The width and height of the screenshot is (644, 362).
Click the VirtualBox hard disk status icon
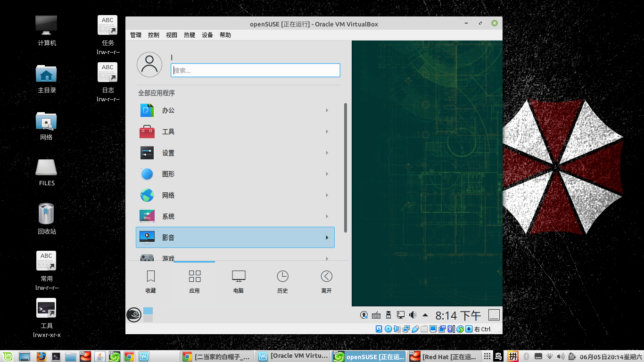[379, 329]
